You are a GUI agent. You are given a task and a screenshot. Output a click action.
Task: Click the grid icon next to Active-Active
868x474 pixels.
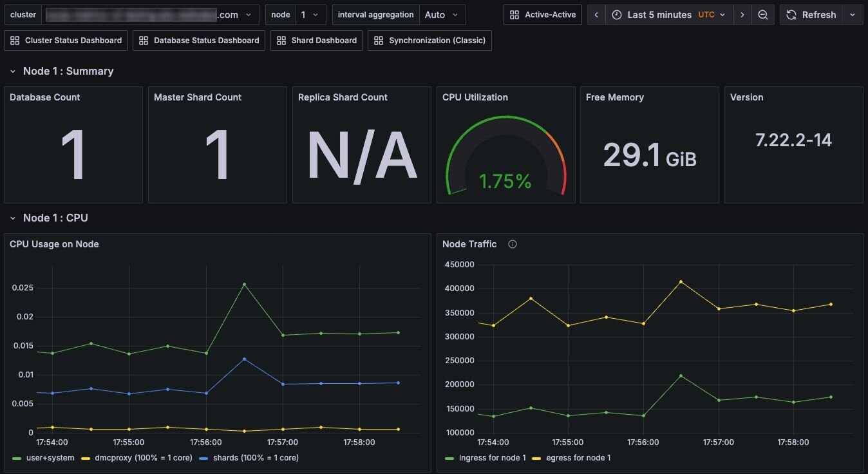(513, 14)
